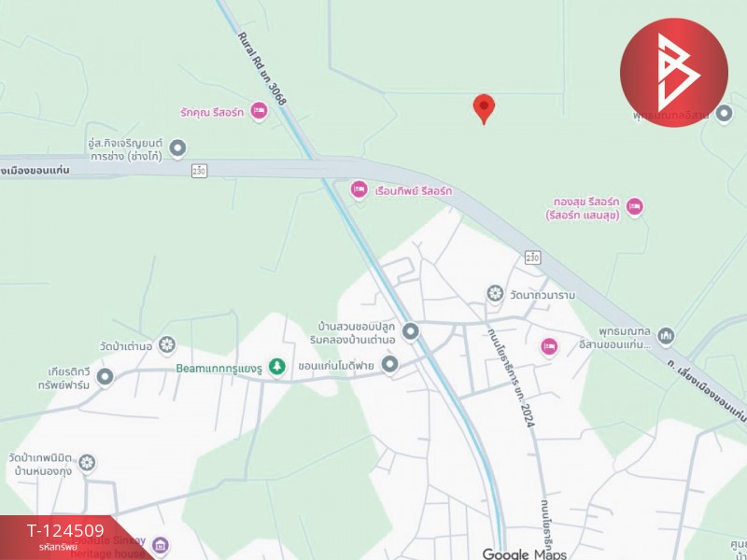Click the Rural Rd ขก.3068 road label

(261, 68)
